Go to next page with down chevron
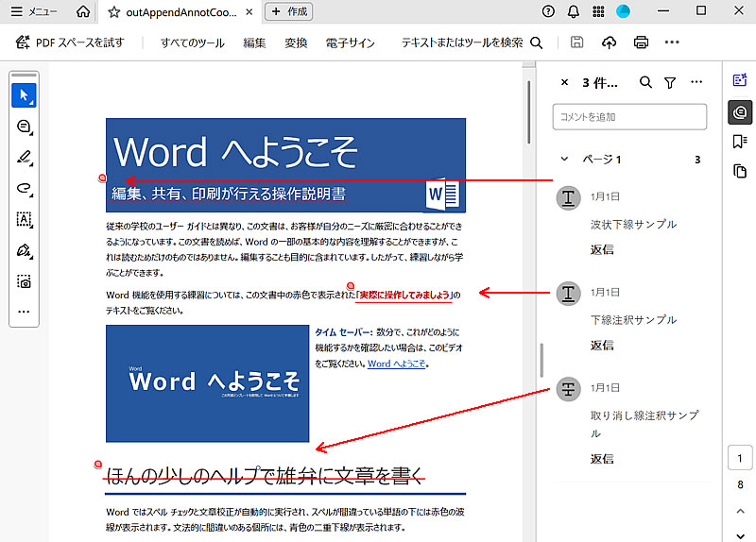This screenshot has width=756, height=542. 740,535
